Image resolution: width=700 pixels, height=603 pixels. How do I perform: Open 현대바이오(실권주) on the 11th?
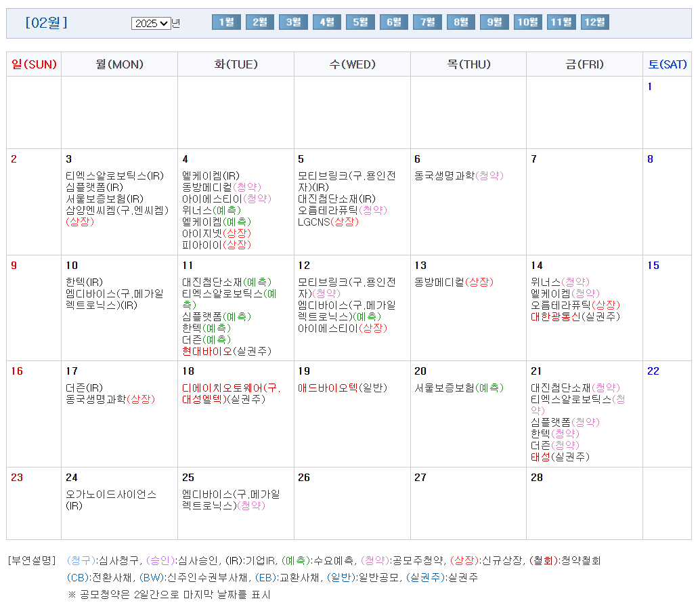pos(227,351)
